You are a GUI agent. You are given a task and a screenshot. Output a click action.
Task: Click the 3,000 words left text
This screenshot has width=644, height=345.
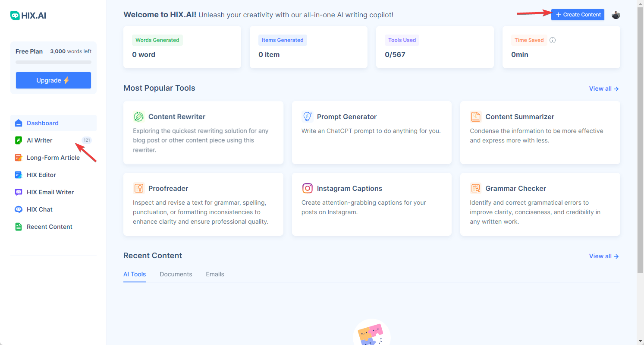pos(71,51)
